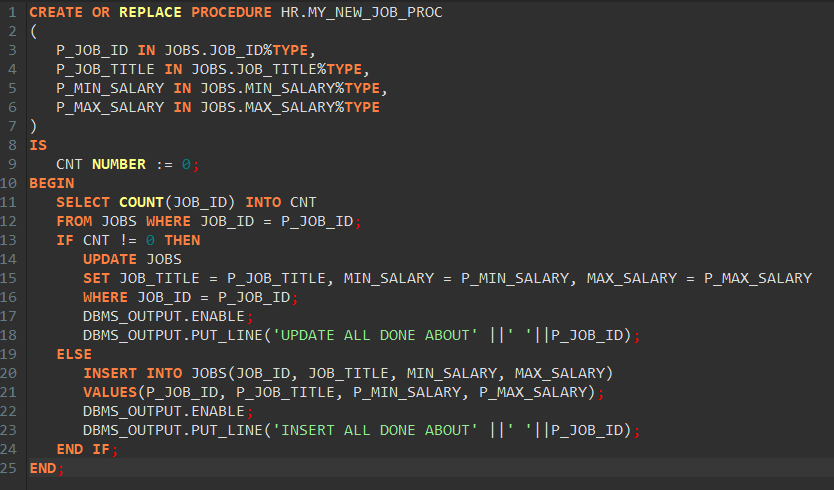
Task: Click the ELSE keyword on line 19
Action: 74,354
